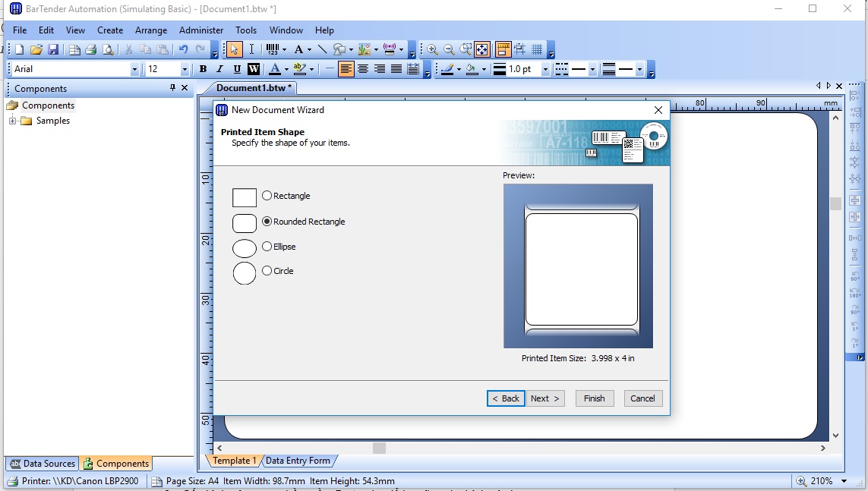868x491 pixels.
Task: Pick the font color swatch button
Action: tap(275, 69)
